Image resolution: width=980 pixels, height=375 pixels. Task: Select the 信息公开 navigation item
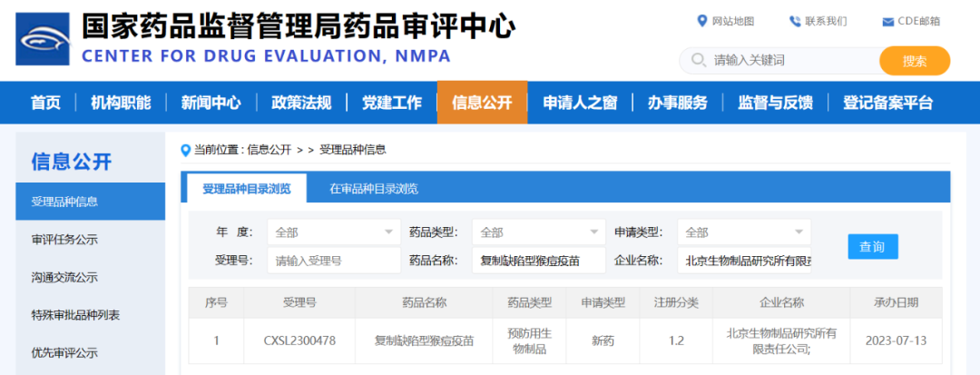482,103
